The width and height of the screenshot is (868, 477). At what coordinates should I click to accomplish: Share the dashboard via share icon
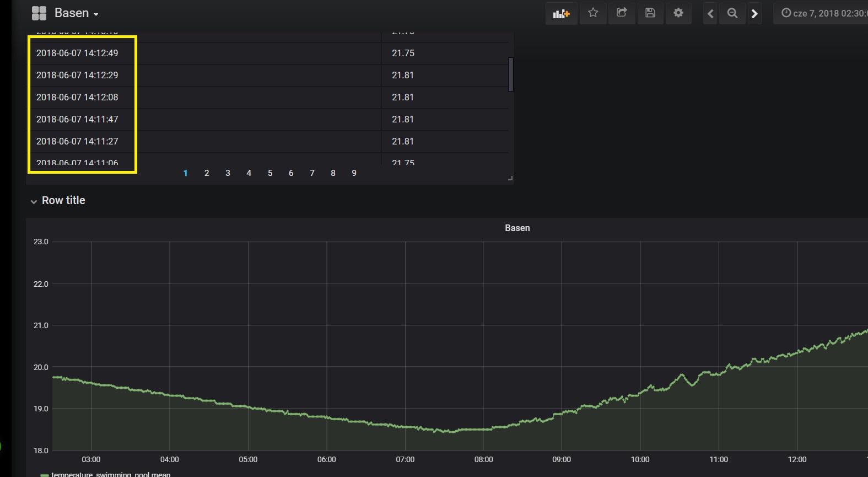(x=622, y=13)
